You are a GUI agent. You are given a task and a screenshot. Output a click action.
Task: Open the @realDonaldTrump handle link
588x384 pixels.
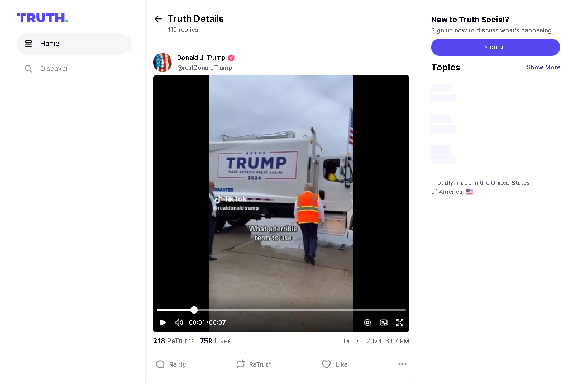pos(204,68)
